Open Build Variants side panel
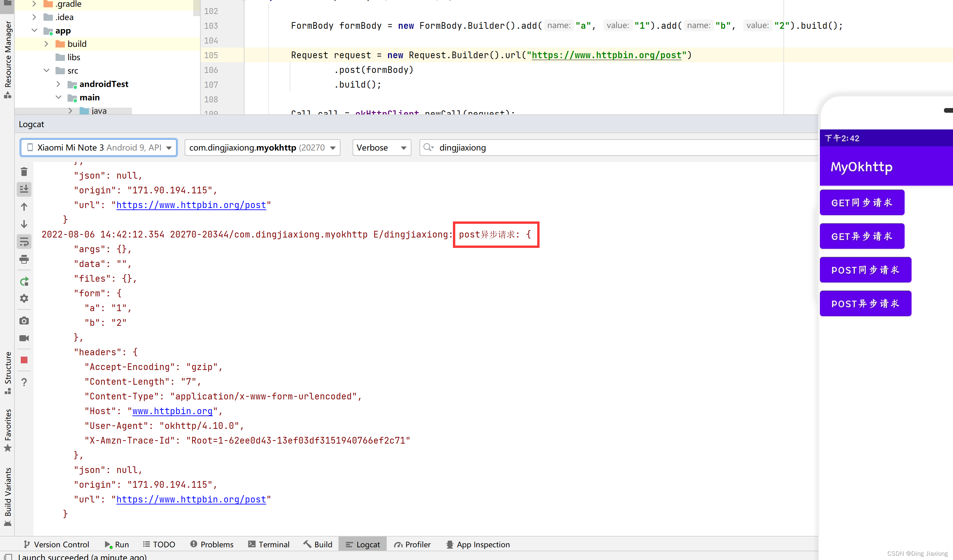This screenshot has width=953, height=560. tap(8, 496)
